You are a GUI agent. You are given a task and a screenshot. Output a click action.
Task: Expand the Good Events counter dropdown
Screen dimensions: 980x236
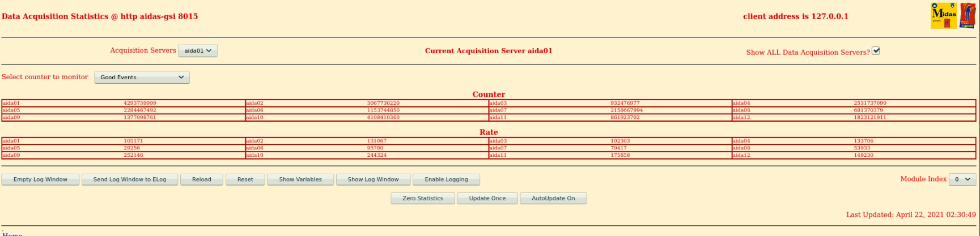[x=142, y=78]
